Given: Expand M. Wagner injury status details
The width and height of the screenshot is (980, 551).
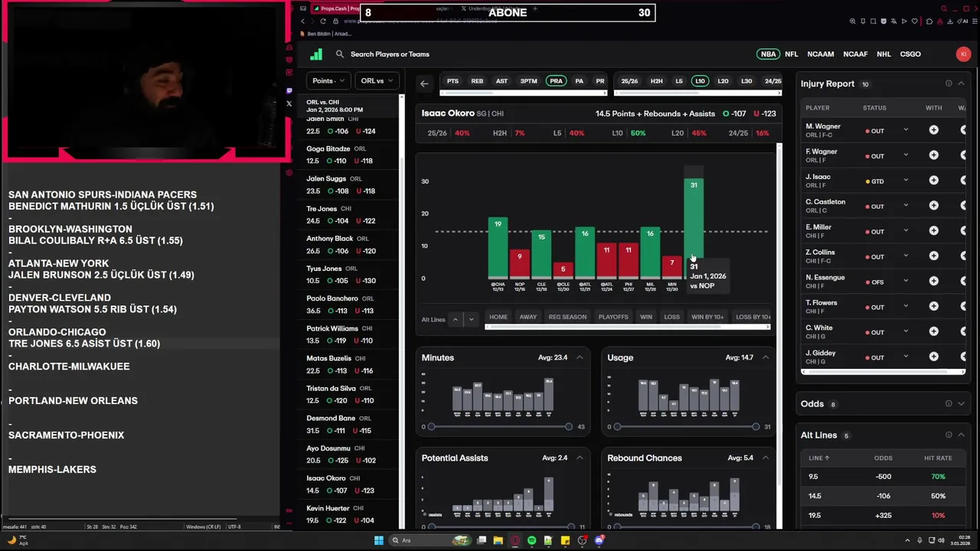Looking at the screenshot, I should pos(906,130).
